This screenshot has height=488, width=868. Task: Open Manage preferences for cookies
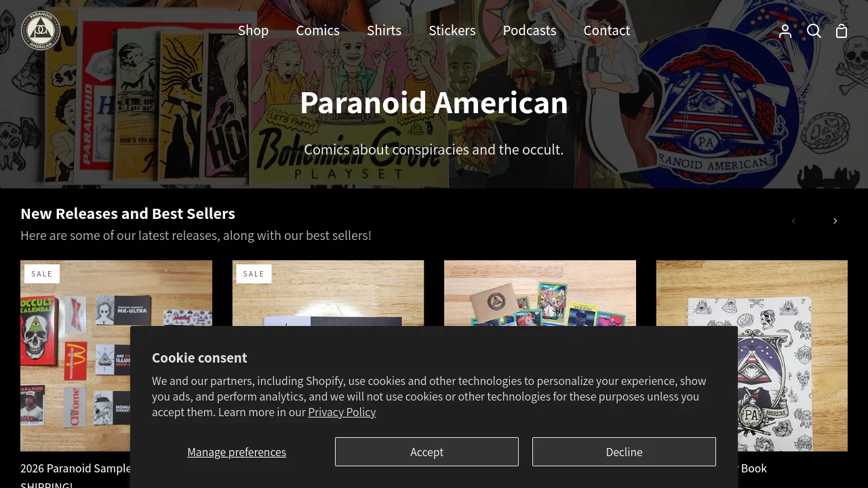tap(237, 452)
